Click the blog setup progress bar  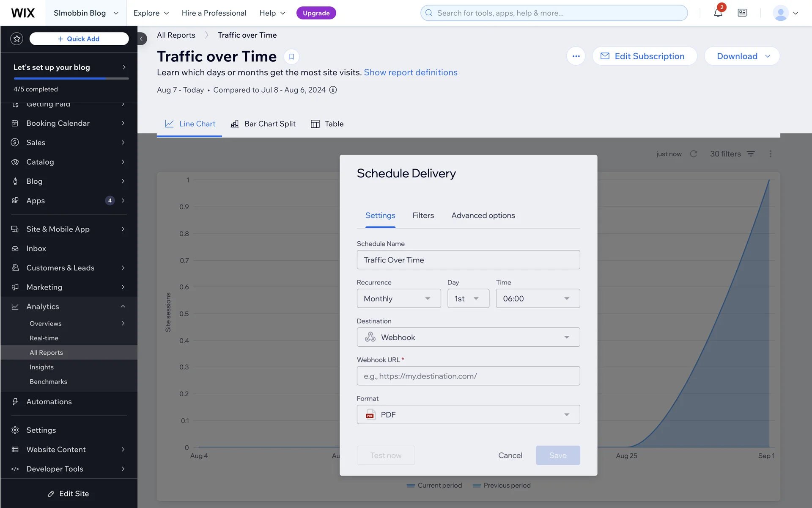(71, 79)
